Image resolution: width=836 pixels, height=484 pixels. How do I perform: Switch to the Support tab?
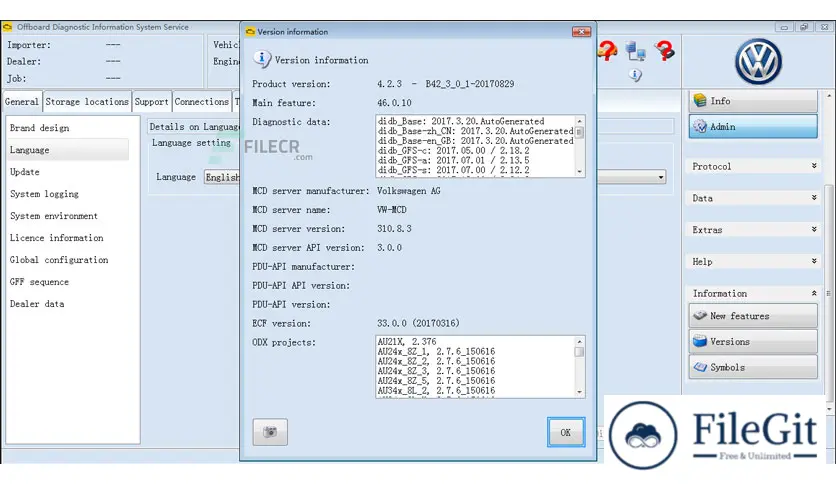[151, 101]
